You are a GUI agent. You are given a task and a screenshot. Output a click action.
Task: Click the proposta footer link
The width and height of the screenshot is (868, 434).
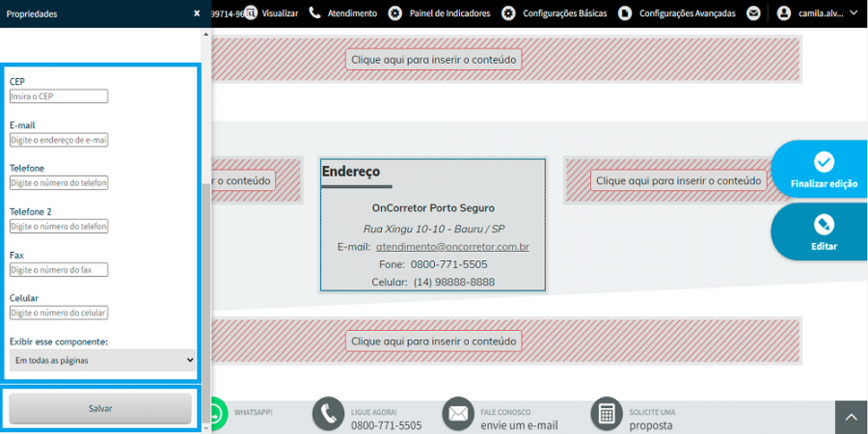[651, 425]
